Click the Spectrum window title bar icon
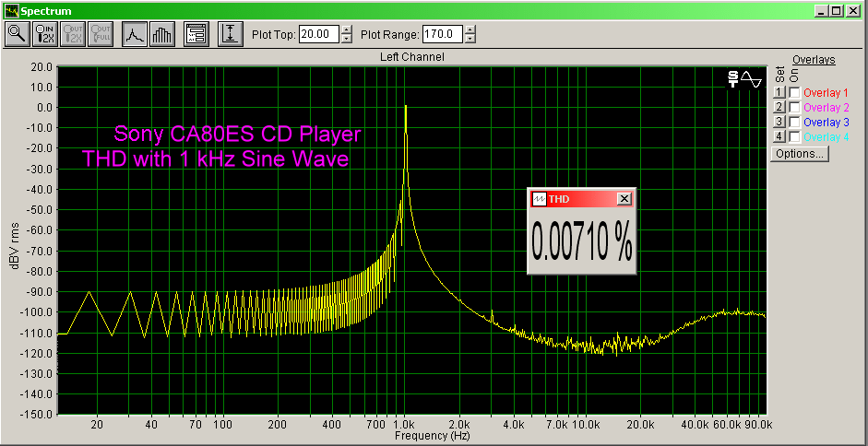This screenshot has width=868, height=446. click(x=11, y=10)
